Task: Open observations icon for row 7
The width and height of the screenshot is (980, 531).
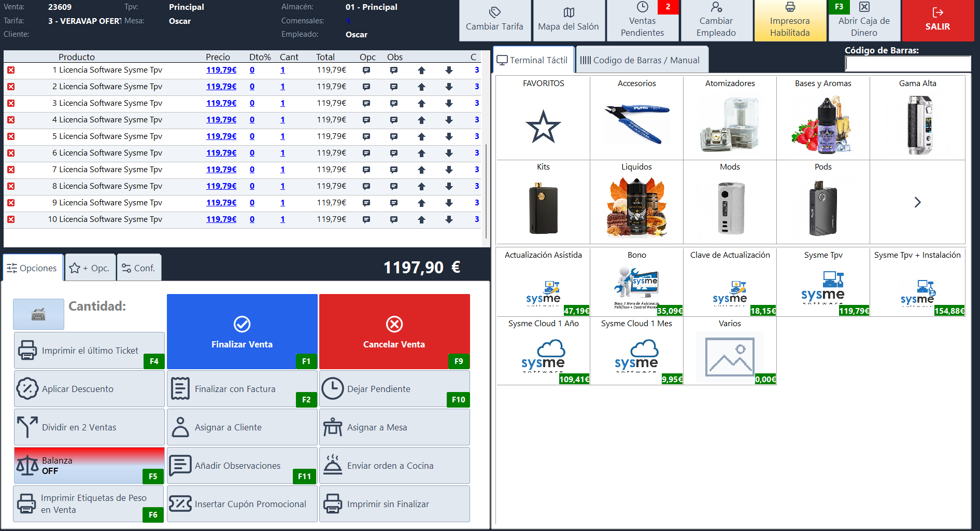Action: tap(394, 170)
